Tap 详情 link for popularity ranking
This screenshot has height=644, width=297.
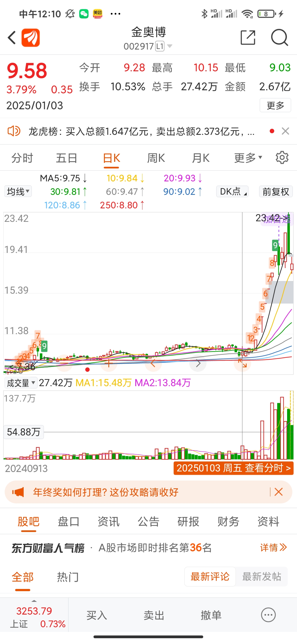(x=273, y=547)
